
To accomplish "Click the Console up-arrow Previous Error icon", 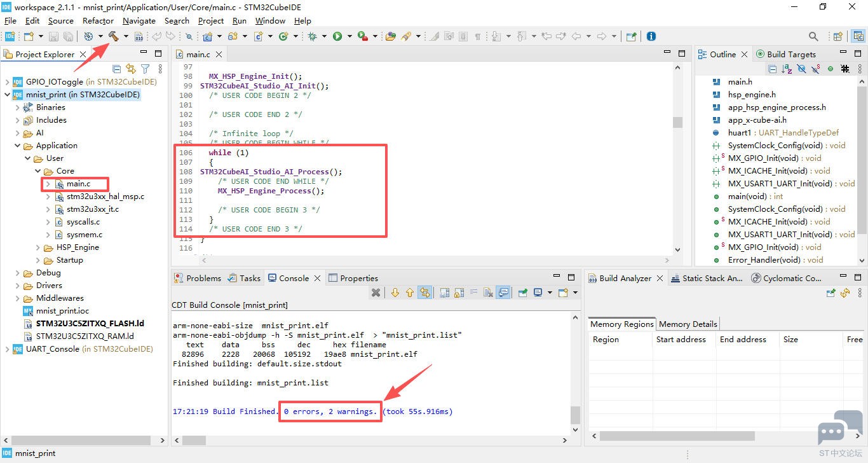I will (x=409, y=293).
